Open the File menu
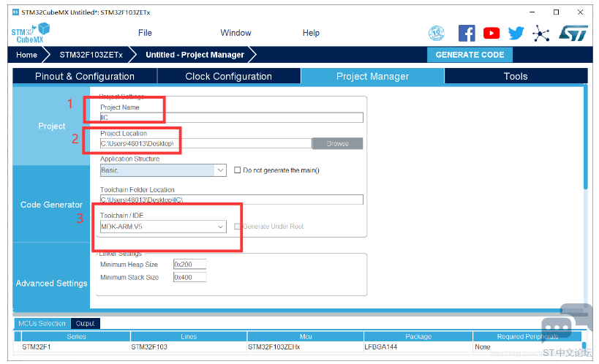 [145, 33]
